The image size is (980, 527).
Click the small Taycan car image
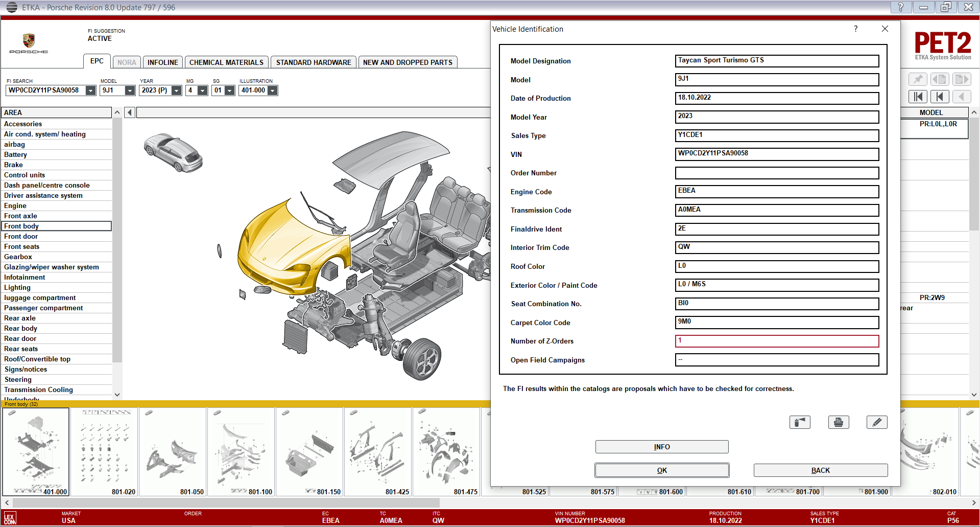tap(174, 152)
